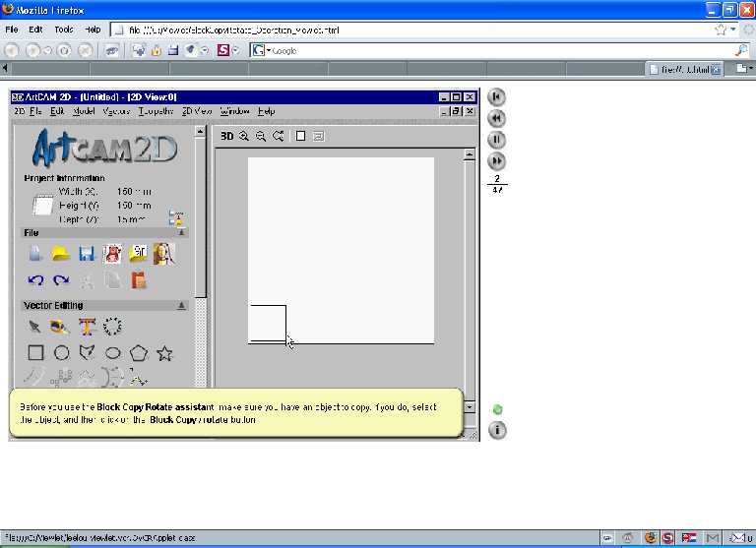Click the round info button
The width and height of the screenshot is (756, 548).
click(497, 429)
